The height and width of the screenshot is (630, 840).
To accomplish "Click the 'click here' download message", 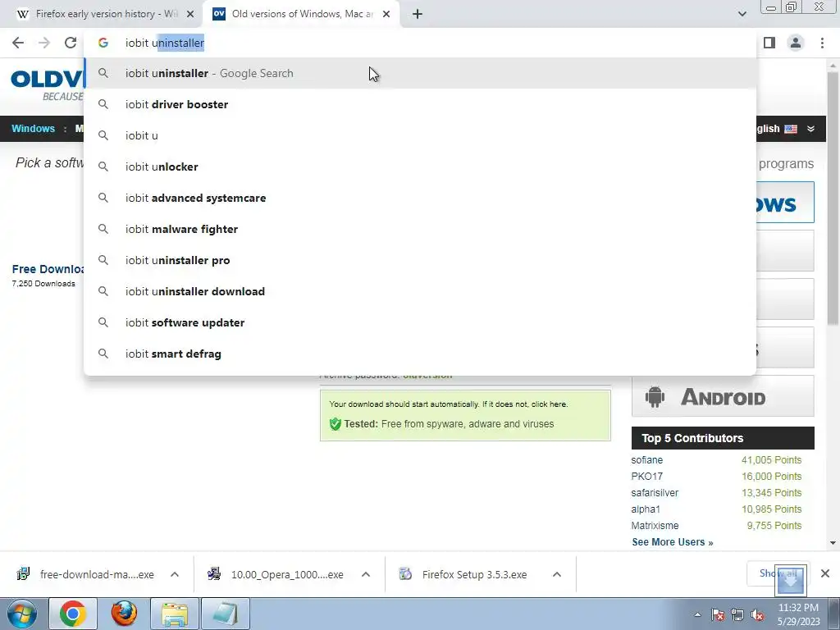I will tap(549, 404).
